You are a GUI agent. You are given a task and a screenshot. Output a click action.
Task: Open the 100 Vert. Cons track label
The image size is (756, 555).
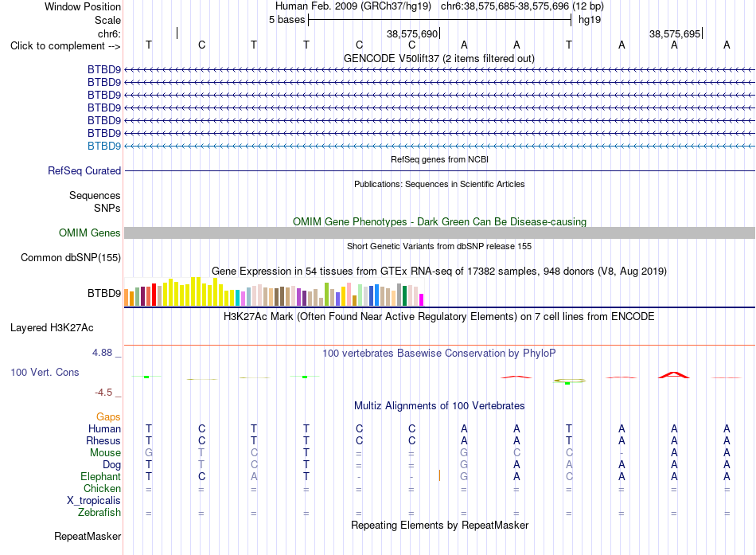point(45,372)
